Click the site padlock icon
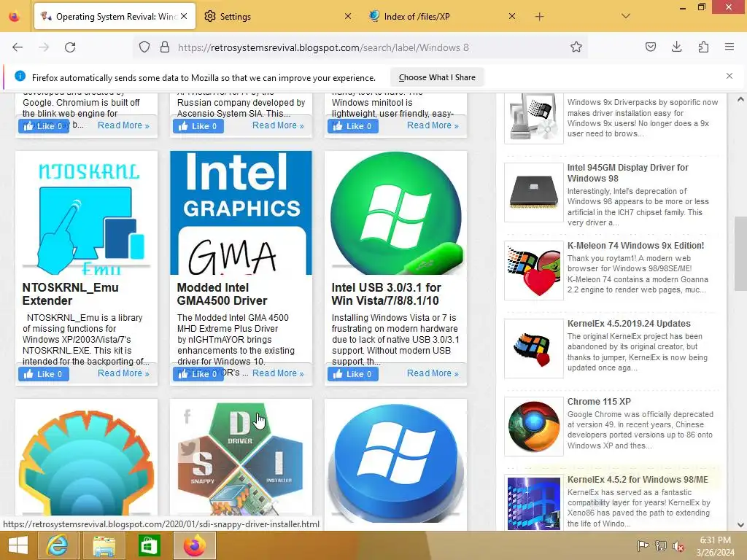 pos(165,47)
